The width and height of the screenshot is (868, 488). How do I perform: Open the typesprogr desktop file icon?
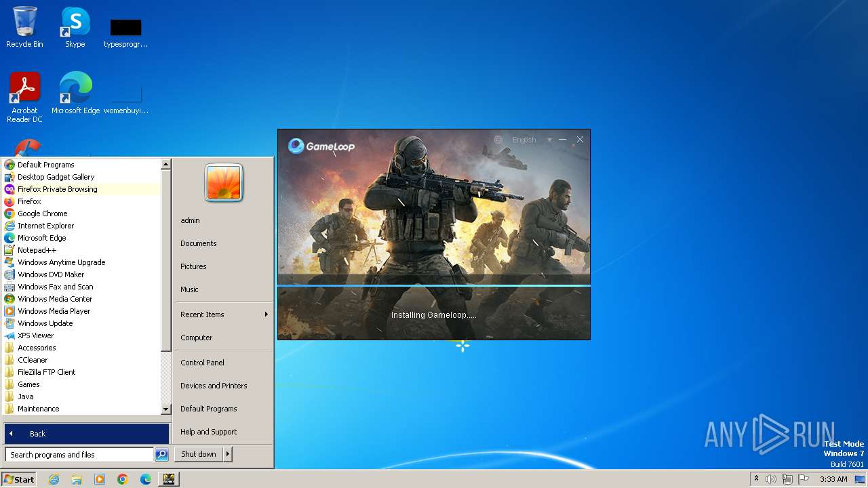coord(125,33)
